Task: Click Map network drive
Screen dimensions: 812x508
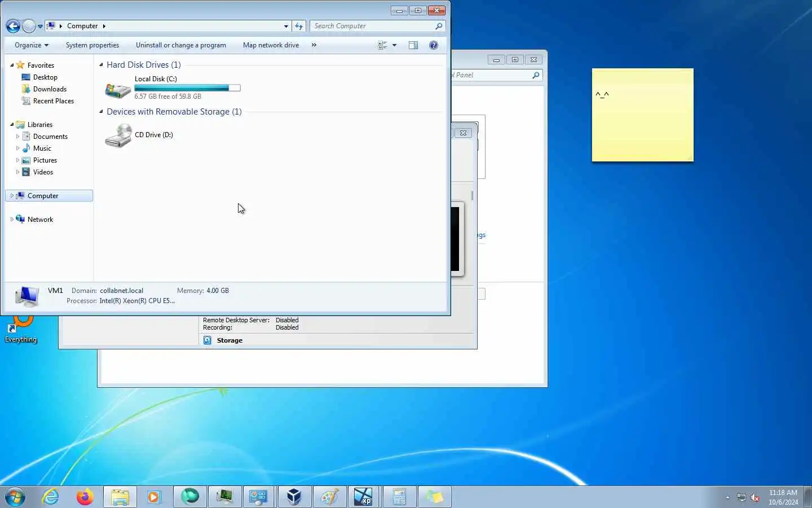Action: [271, 45]
